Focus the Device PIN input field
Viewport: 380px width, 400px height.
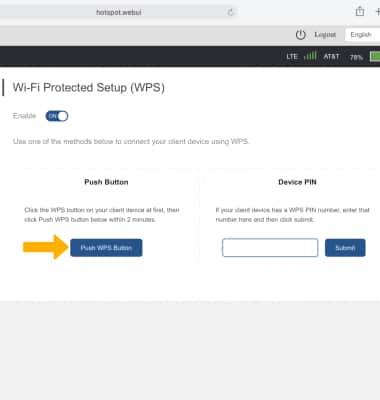(270, 247)
